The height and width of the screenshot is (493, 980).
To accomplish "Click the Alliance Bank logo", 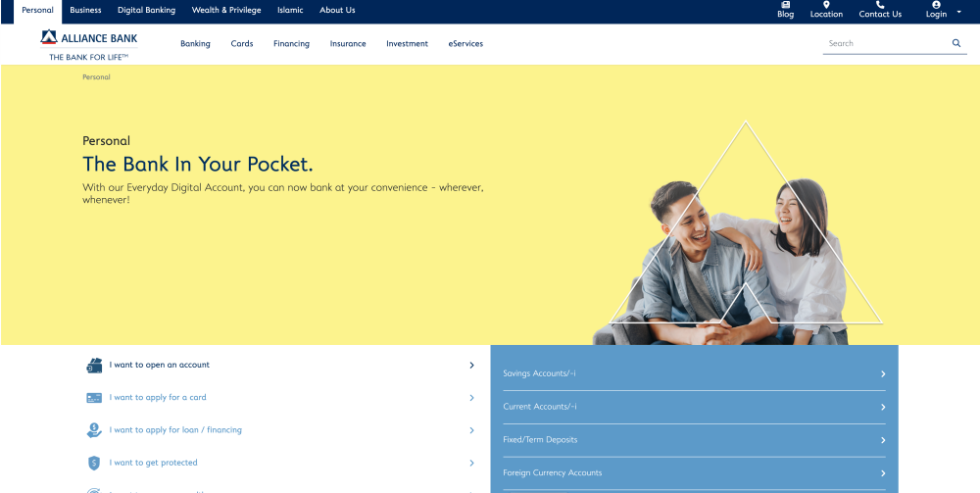I will click(89, 44).
